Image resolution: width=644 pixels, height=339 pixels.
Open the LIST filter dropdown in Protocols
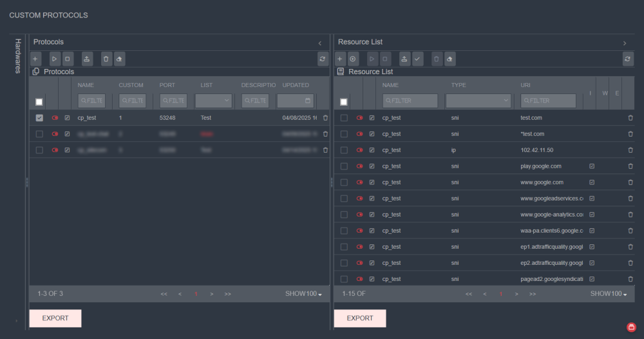214,101
